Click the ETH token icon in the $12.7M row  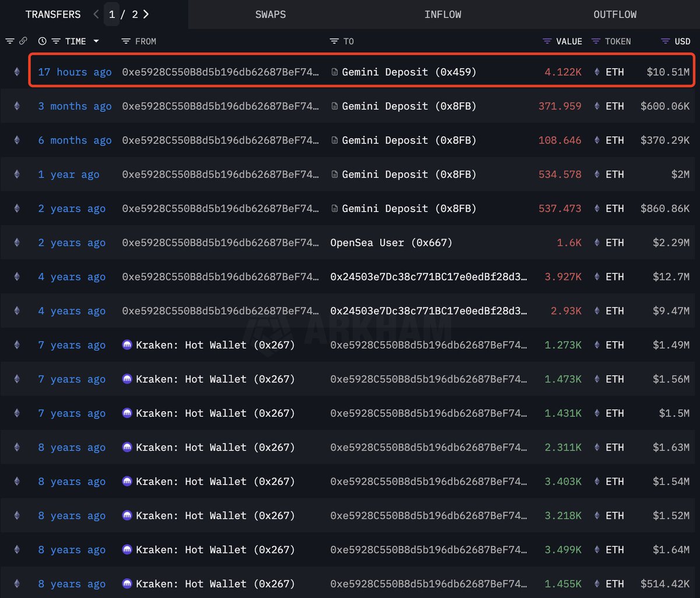[597, 277]
